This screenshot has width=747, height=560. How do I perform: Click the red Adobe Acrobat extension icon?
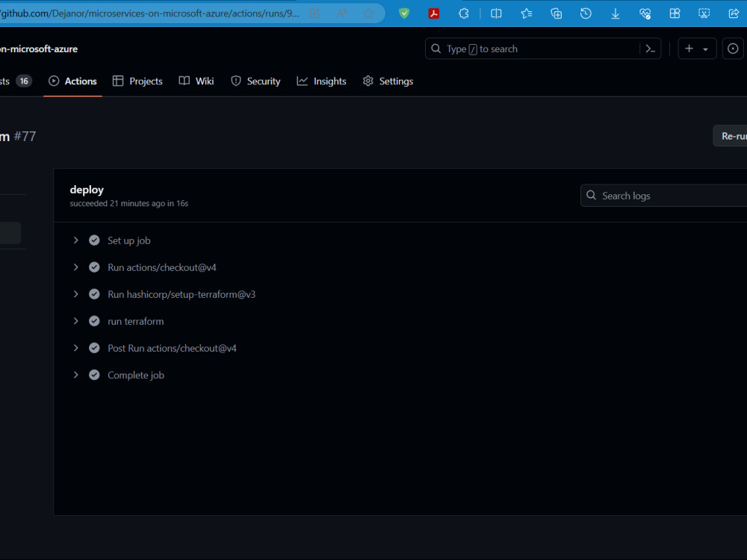coord(433,13)
